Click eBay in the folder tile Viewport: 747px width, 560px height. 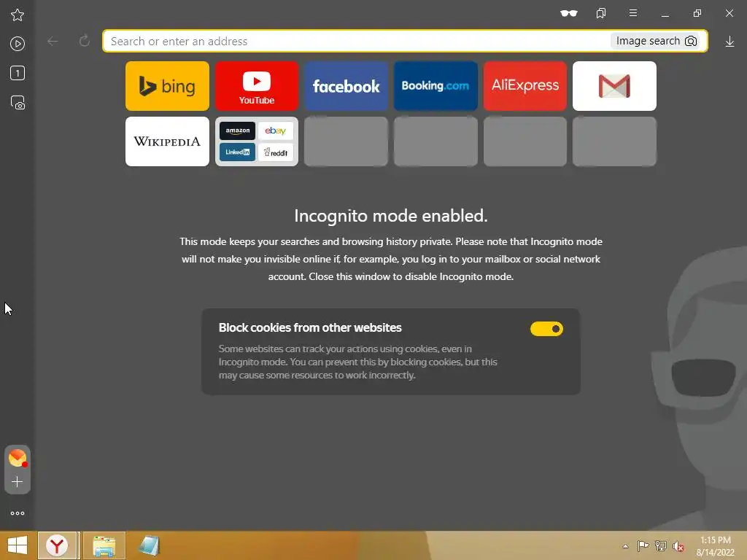(275, 131)
